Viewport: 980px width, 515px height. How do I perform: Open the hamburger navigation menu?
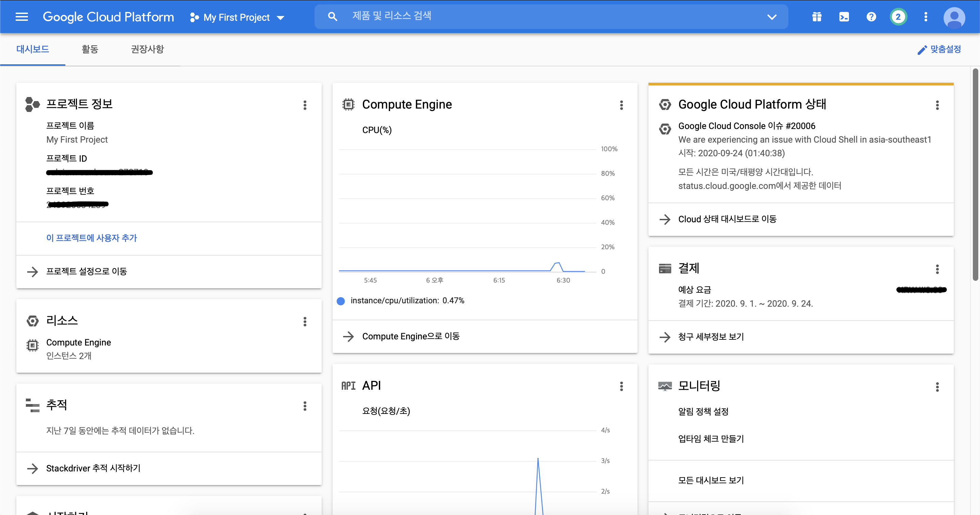pyautogui.click(x=22, y=17)
